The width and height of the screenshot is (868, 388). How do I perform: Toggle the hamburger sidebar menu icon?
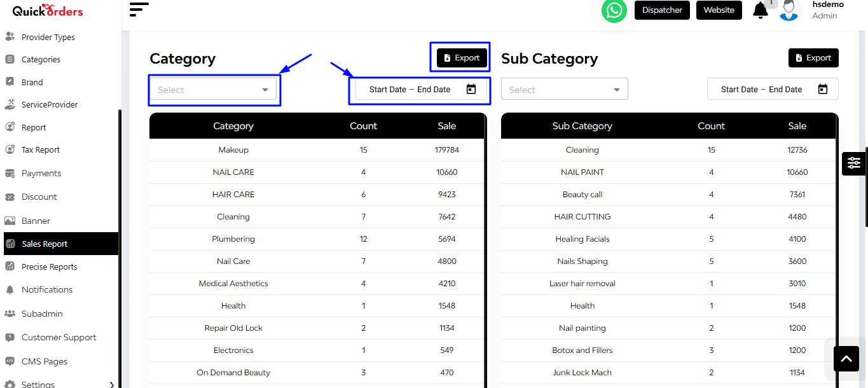(x=139, y=10)
